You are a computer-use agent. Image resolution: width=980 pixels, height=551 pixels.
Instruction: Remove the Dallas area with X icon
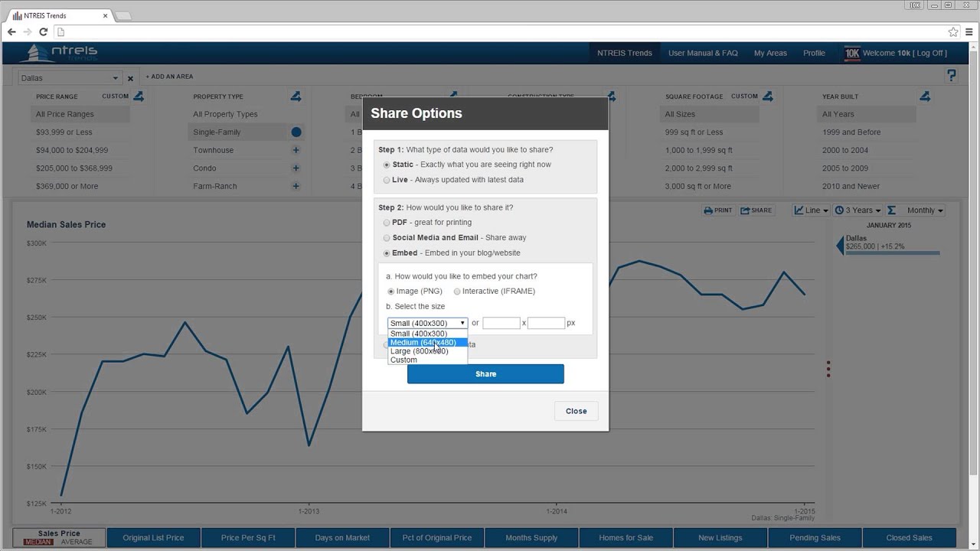pos(130,78)
